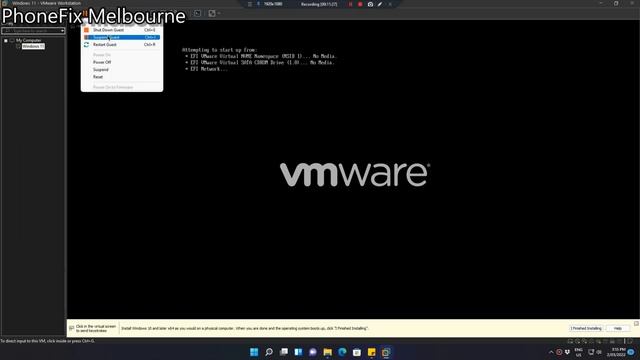This screenshot has height=360, width=640.
Task: Choose plain Suspend in power menu
Action: 122,69
